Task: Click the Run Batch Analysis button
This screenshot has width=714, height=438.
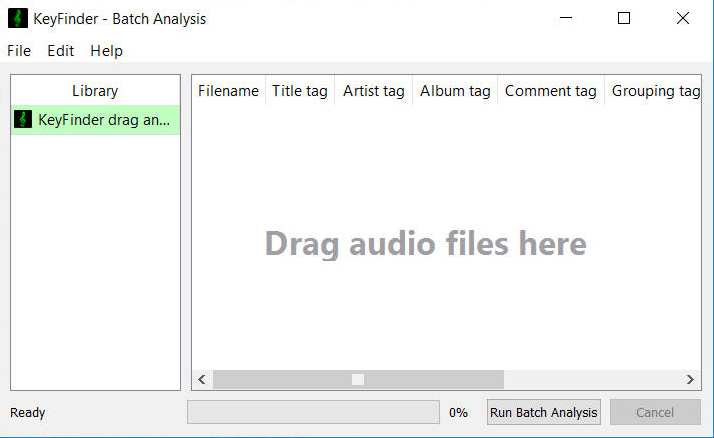Action: tap(544, 413)
